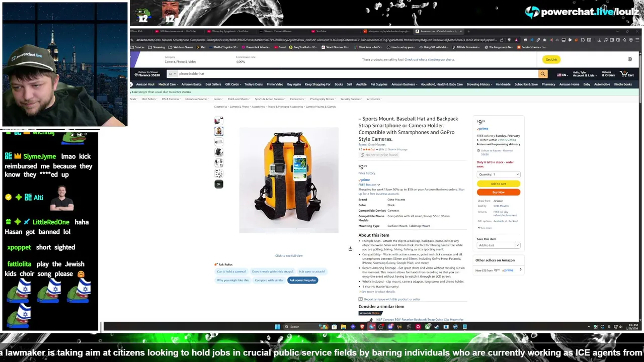Open File Explorer from the taskbar
Screen dimensions: 644x362
[x=343, y=327]
